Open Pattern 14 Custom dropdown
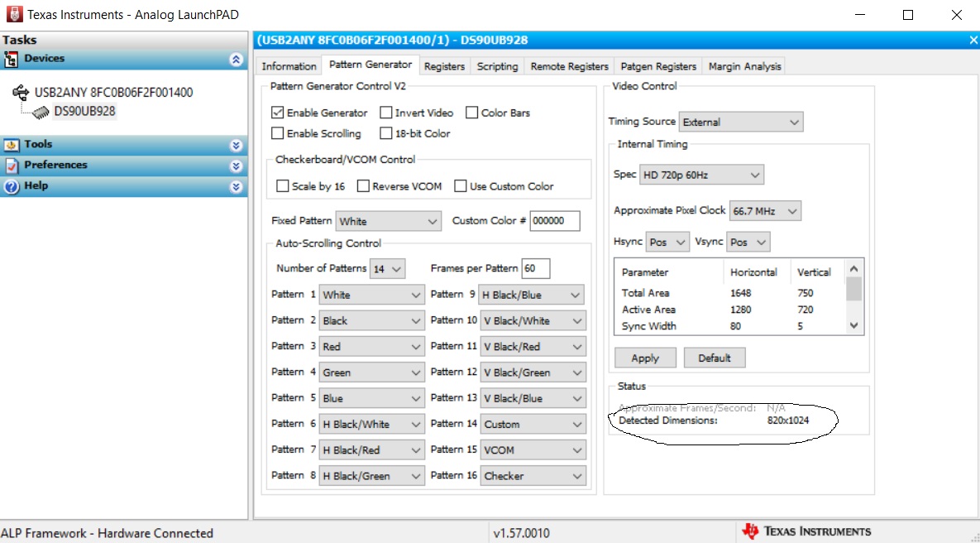Viewport: 980px width, 543px height. pos(533,424)
